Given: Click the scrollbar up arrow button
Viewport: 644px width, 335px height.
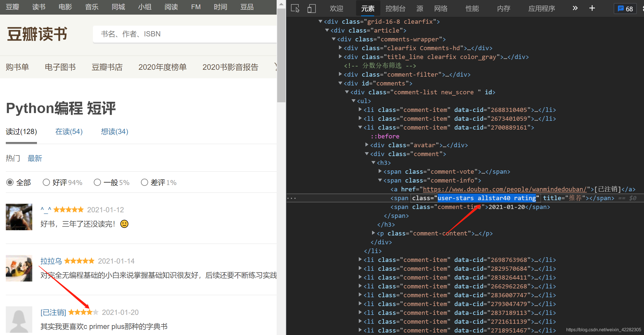Looking at the screenshot, I should pos(281,4).
